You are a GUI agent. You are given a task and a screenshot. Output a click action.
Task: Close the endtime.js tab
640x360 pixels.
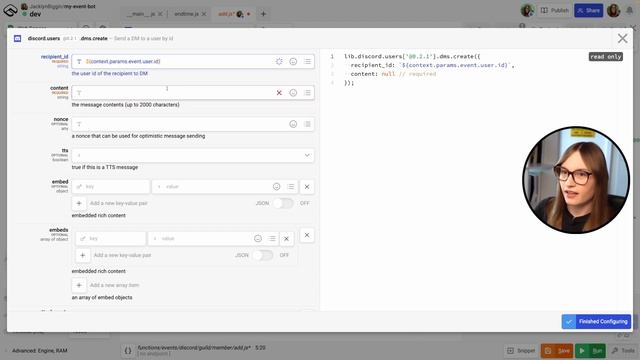(204, 14)
